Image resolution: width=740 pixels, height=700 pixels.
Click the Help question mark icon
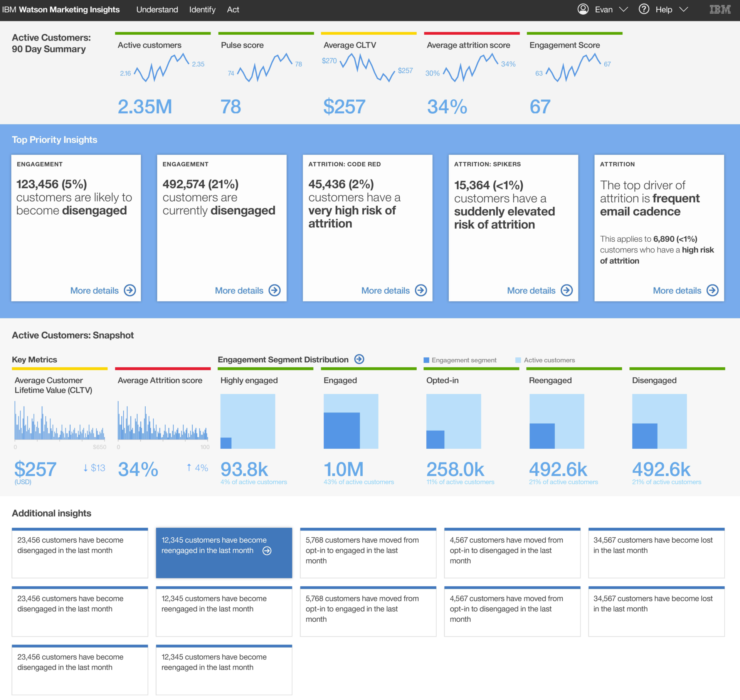(644, 9)
